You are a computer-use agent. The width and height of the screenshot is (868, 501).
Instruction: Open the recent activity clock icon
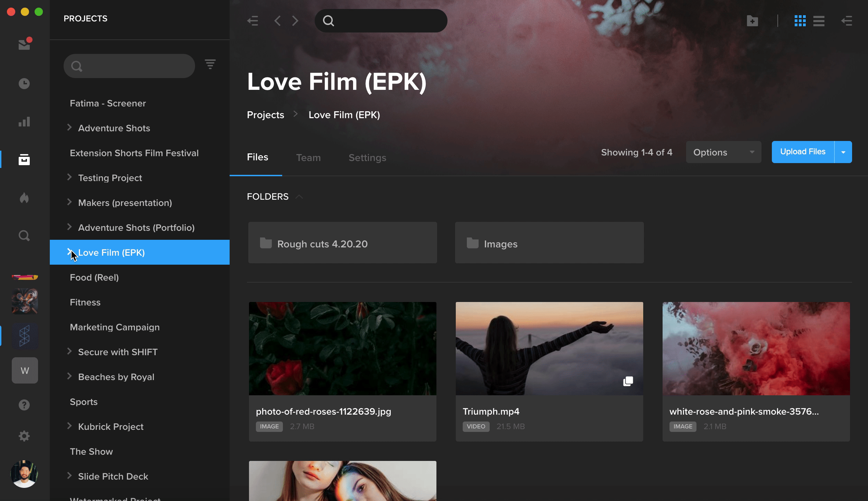pyautogui.click(x=24, y=84)
